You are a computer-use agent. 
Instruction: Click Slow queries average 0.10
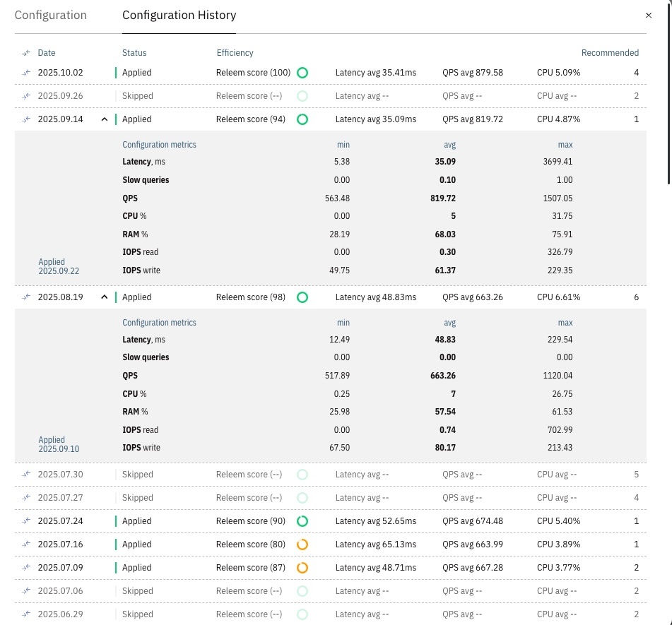click(447, 180)
